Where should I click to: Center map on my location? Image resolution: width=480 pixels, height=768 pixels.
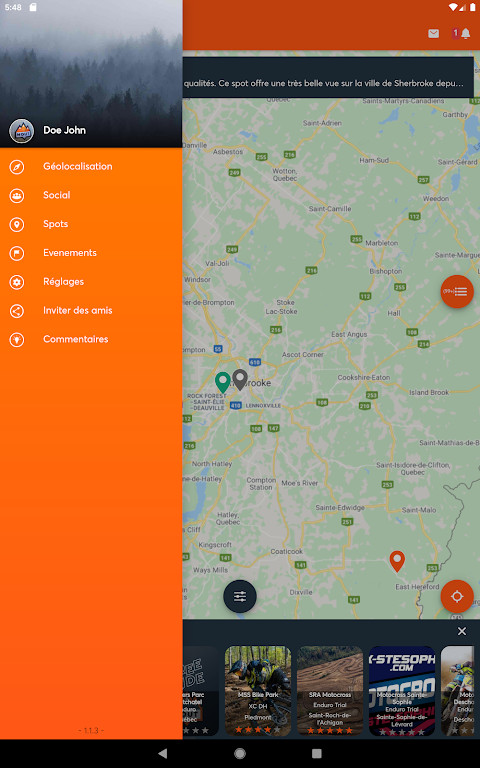tap(457, 596)
